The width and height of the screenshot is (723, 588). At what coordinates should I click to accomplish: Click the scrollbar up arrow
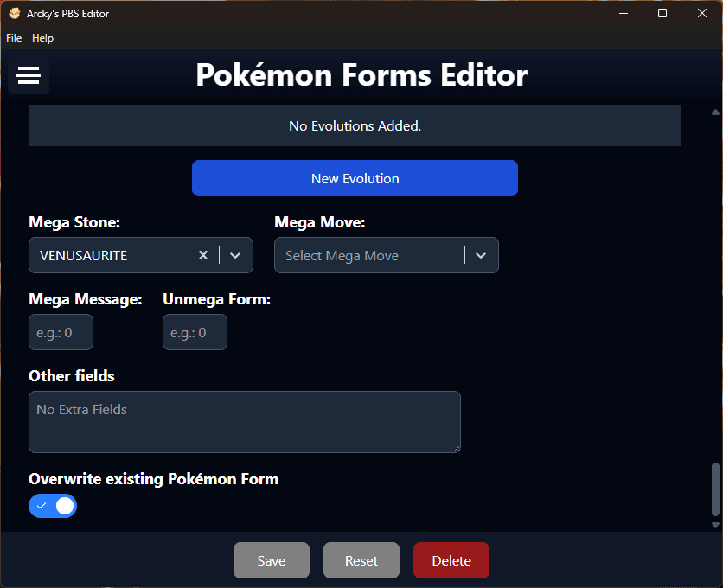[715, 112]
